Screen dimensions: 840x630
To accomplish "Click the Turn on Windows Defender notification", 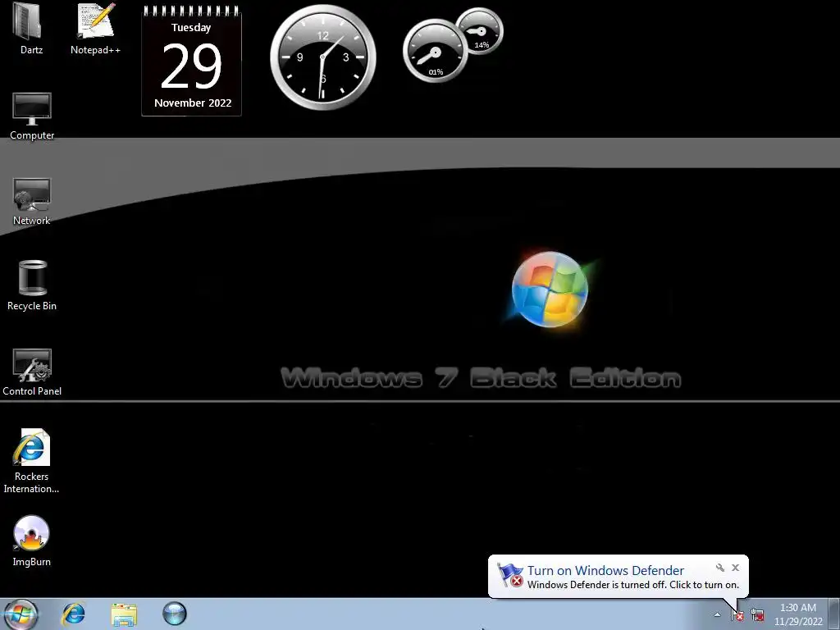I will 619,577.
